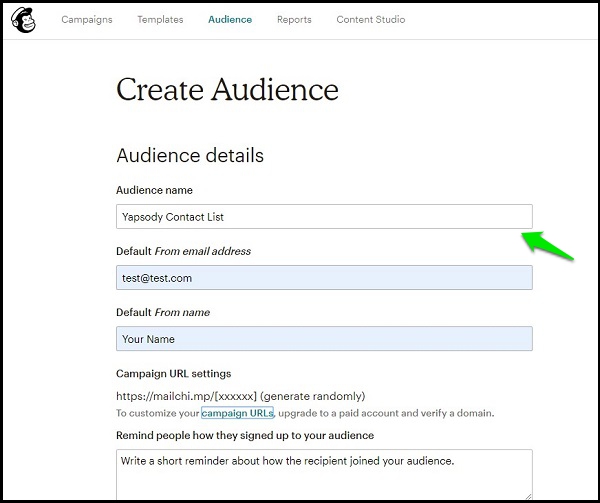Click the Audience name label
Image resolution: width=600 pixels, height=503 pixels.
click(154, 190)
